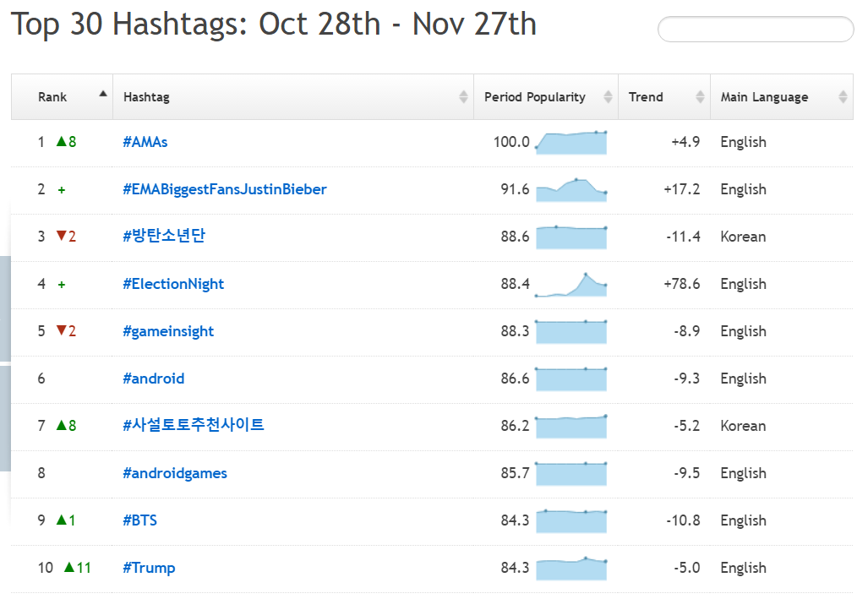Image resolution: width=868 pixels, height=610 pixels.
Task: Click sort arrows in Hashtag header
Action: coord(463,97)
